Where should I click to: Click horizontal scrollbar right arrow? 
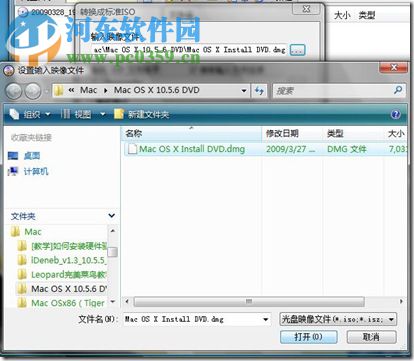pos(401,302)
